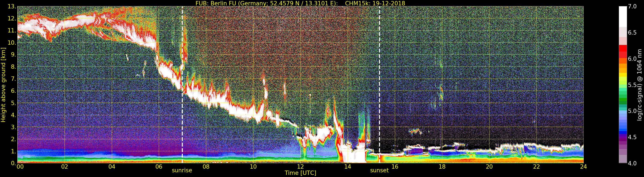
Task: Select the time axis tick label 02
Action: (x=65, y=167)
